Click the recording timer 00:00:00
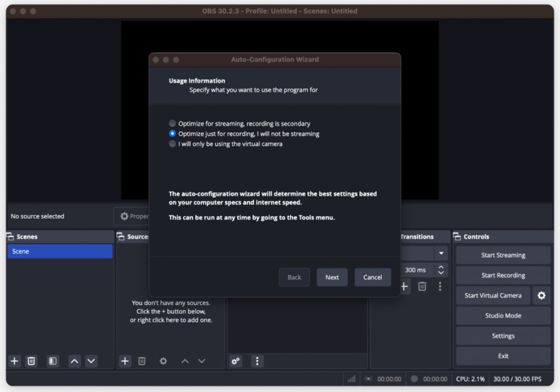 pos(435,379)
